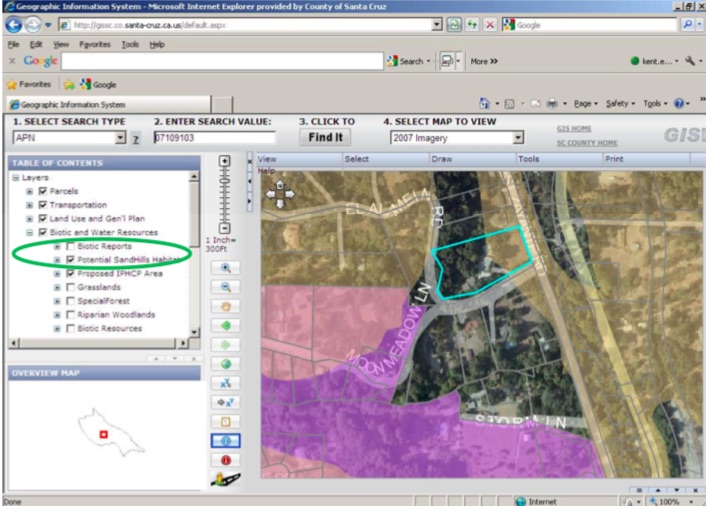The height and width of the screenshot is (506, 706).
Task: Click the search value input field
Action: click(x=212, y=138)
